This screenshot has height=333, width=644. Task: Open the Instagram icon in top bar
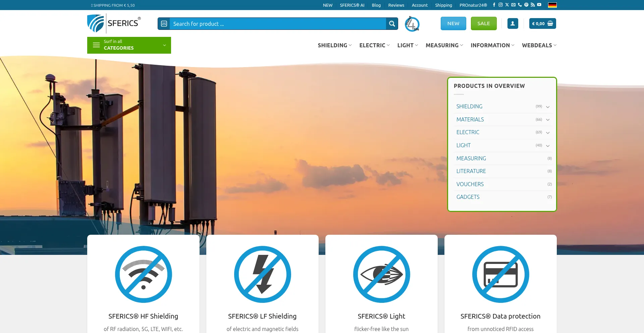(500, 5)
